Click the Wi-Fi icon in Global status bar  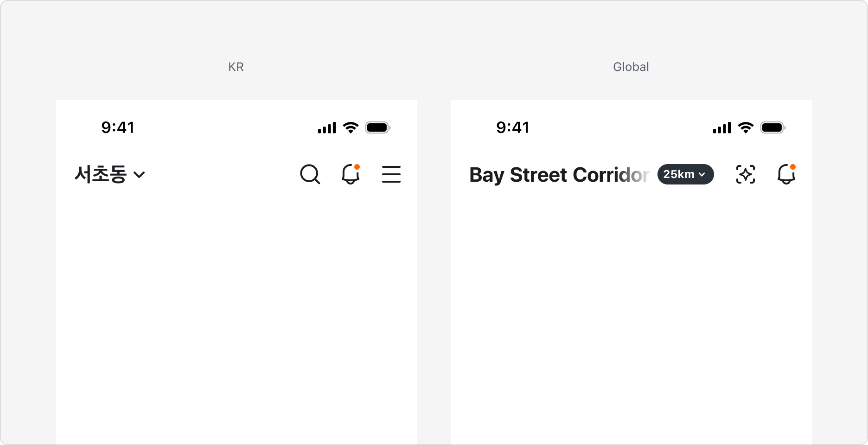(746, 127)
